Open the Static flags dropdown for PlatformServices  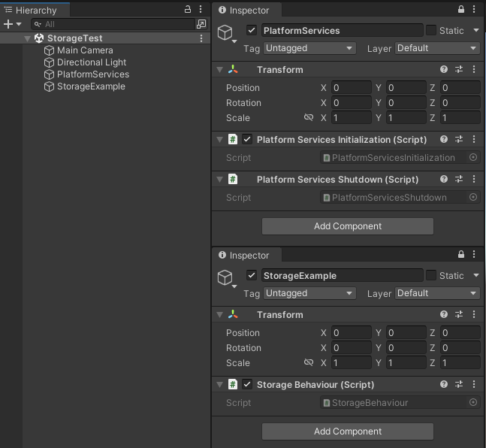click(x=476, y=30)
